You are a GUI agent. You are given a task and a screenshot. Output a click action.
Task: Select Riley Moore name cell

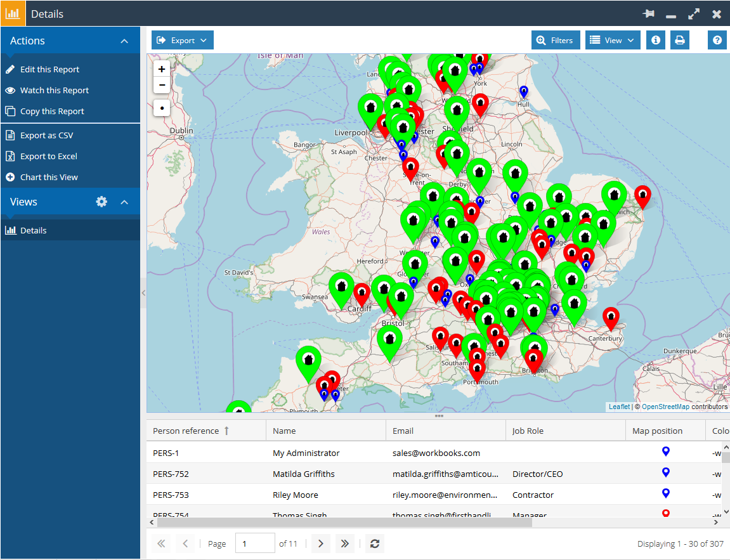(x=295, y=495)
